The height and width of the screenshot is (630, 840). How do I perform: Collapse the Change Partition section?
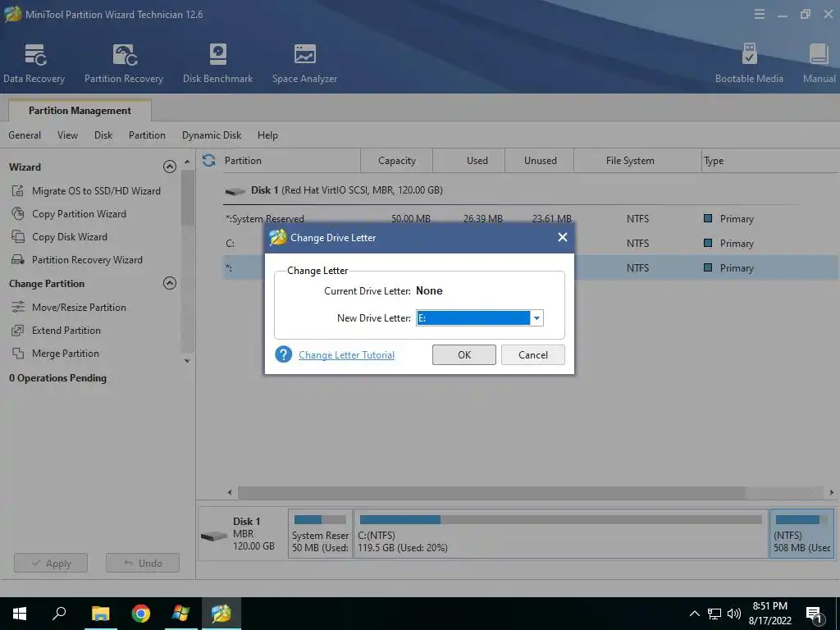pyautogui.click(x=169, y=283)
